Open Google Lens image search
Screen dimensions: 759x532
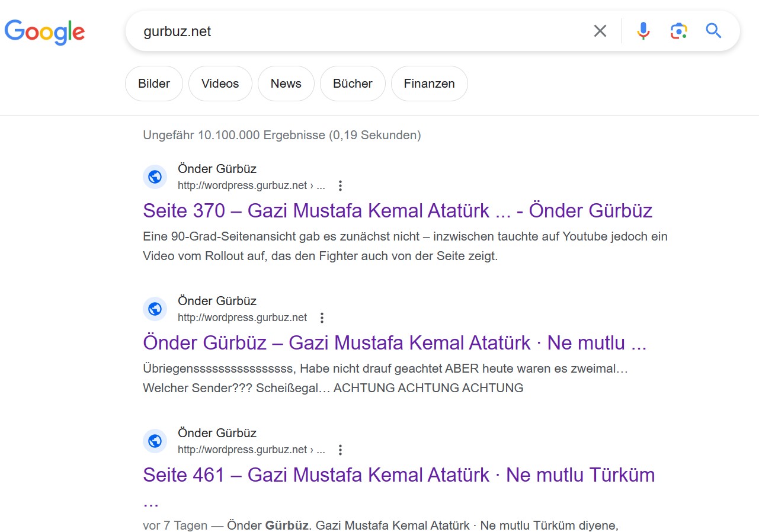tap(678, 31)
